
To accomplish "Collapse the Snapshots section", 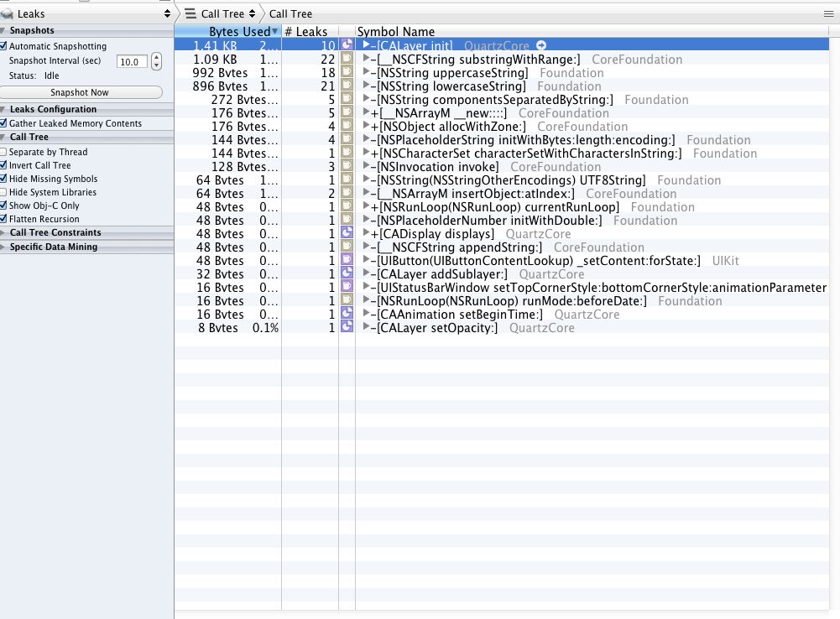I will (x=3, y=30).
